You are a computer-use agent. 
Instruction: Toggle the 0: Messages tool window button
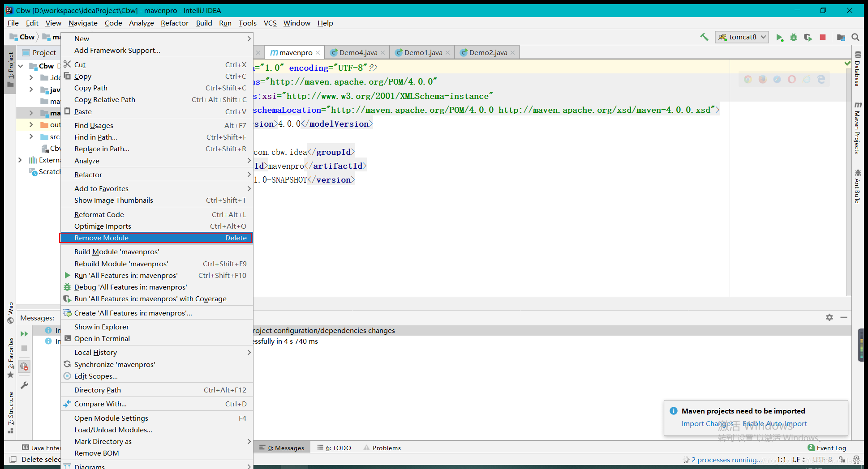282,448
